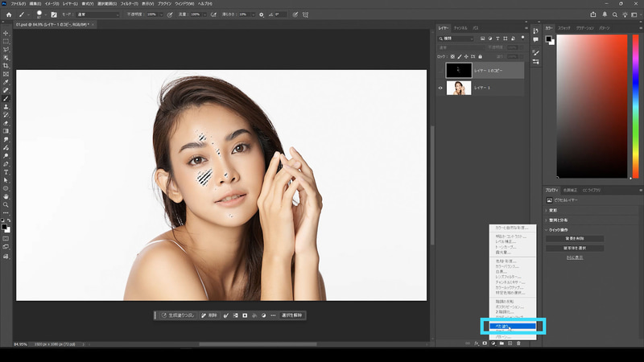Screen dimensions: 644x362
Task: Open the brush blend mode dropdown
Action: coord(99,14)
